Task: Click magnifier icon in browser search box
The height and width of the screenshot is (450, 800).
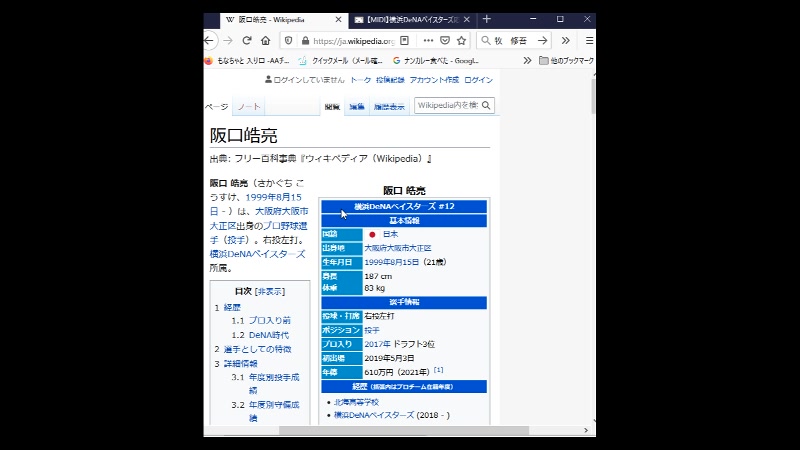Action: 486,40
